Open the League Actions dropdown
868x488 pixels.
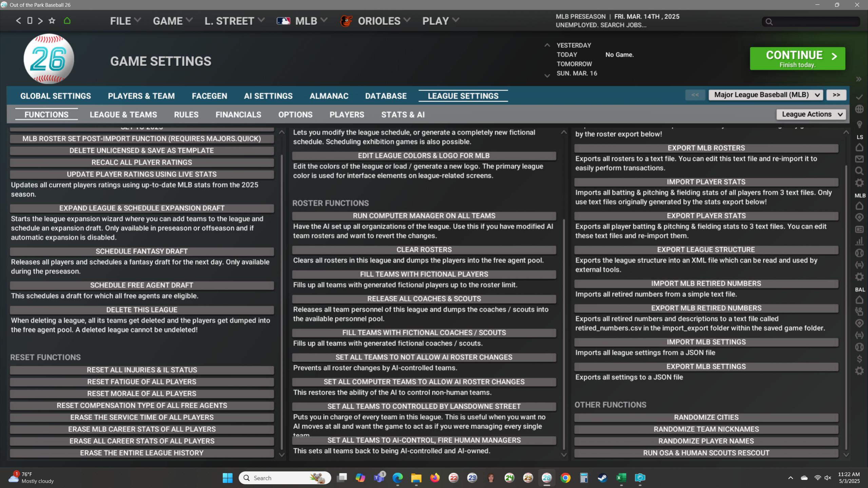pos(811,114)
